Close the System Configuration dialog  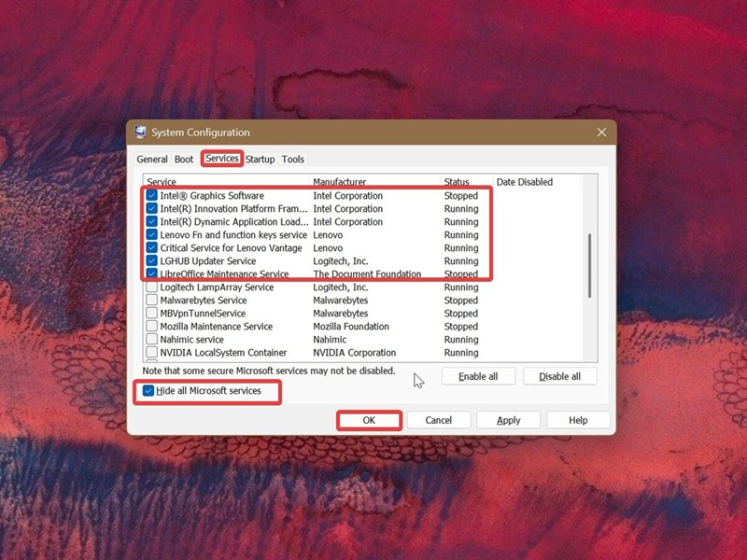[x=601, y=133]
